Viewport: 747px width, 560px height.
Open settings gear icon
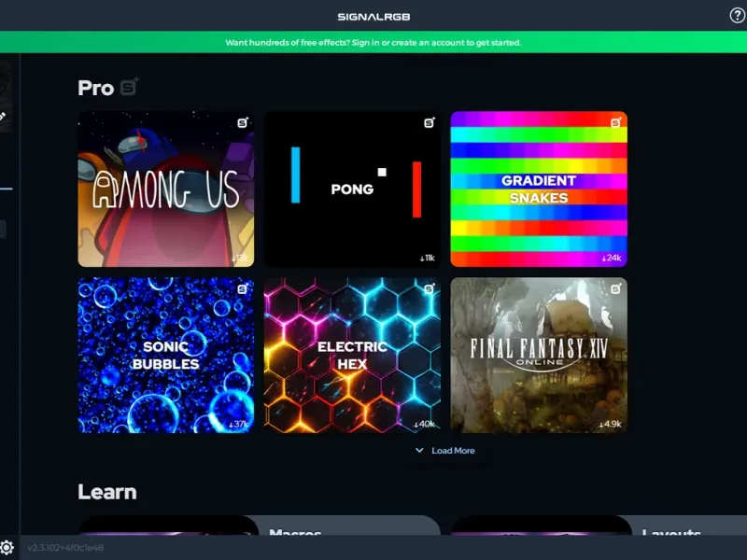[7, 548]
